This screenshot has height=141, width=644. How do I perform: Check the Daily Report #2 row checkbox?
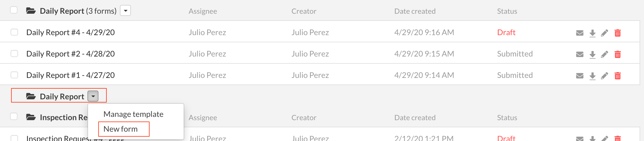(x=14, y=53)
